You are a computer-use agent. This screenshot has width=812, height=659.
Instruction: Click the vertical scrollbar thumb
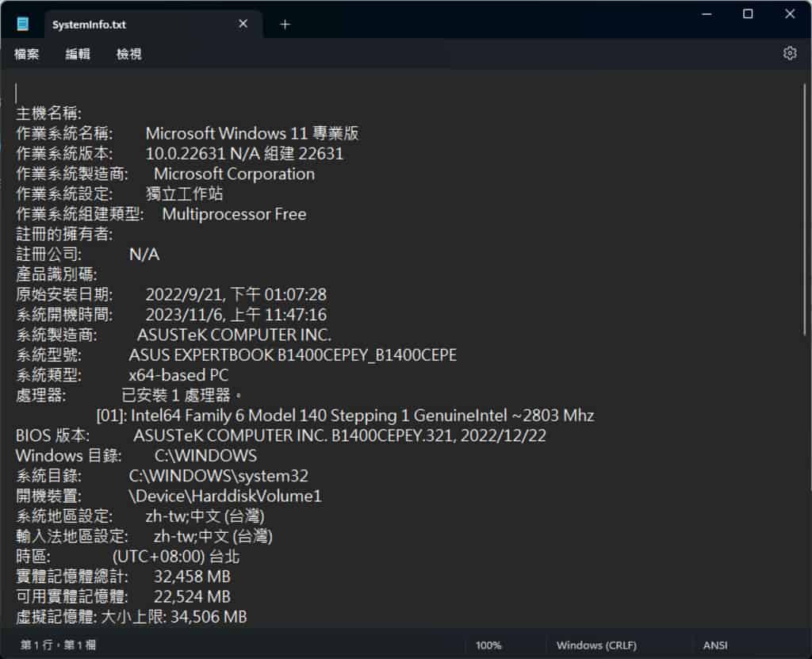tap(804, 210)
